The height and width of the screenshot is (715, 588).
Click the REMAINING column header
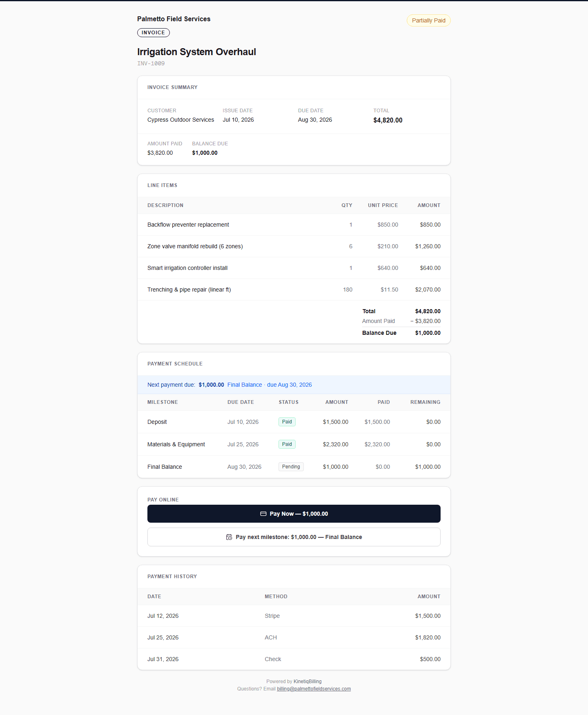pos(425,402)
